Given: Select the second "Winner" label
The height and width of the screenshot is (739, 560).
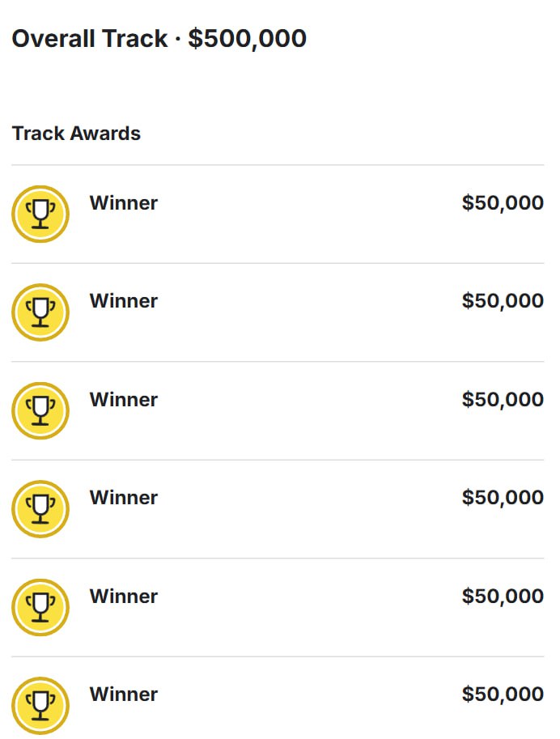Looking at the screenshot, I should coord(123,301).
